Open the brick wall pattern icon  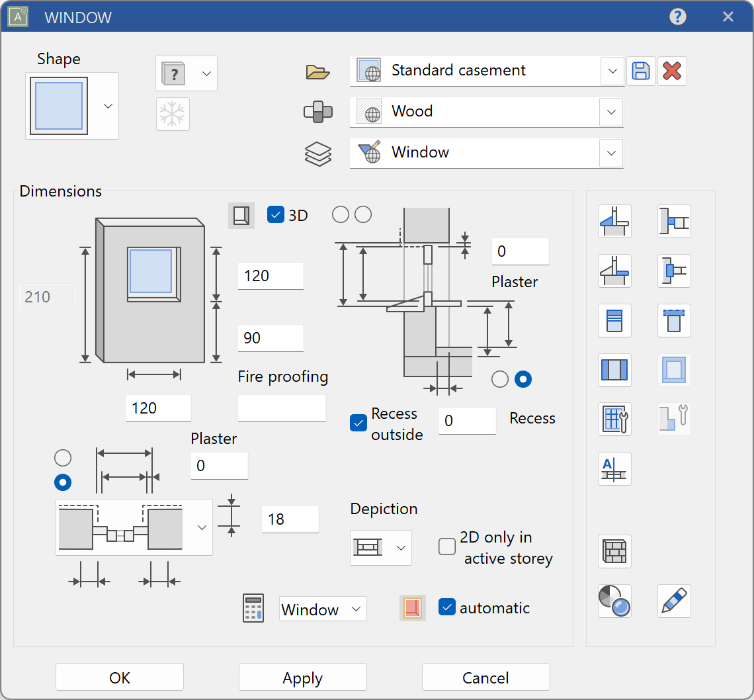coord(614,551)
